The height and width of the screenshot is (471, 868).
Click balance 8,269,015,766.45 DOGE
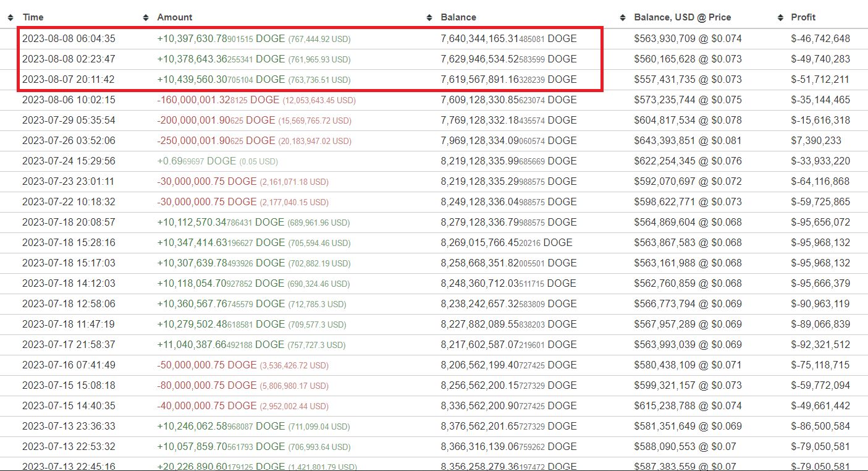point(507,242)
